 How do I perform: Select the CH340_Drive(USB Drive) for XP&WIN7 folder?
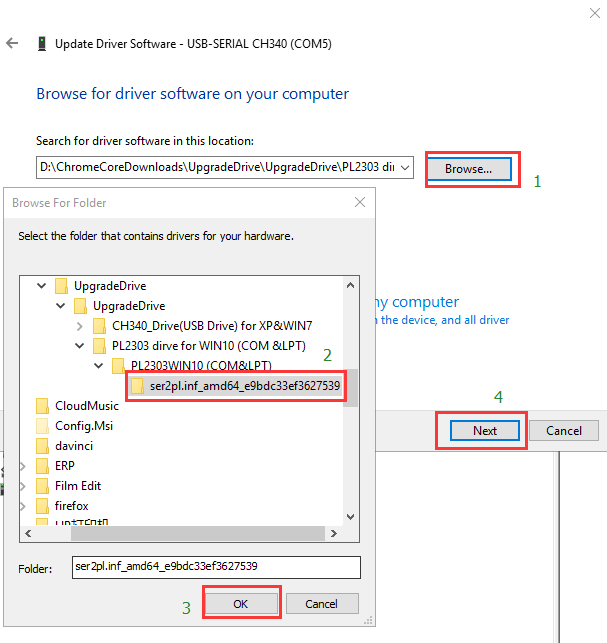(x=212, y=326)
